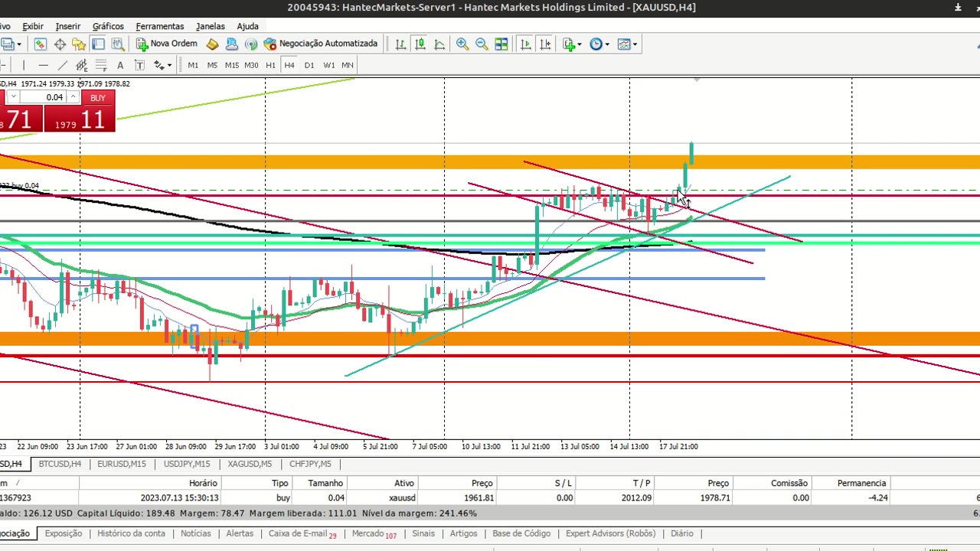This screenshot has width=980, height=551.
Task: Open the Ferramentas menu
Action: [160, 26]
